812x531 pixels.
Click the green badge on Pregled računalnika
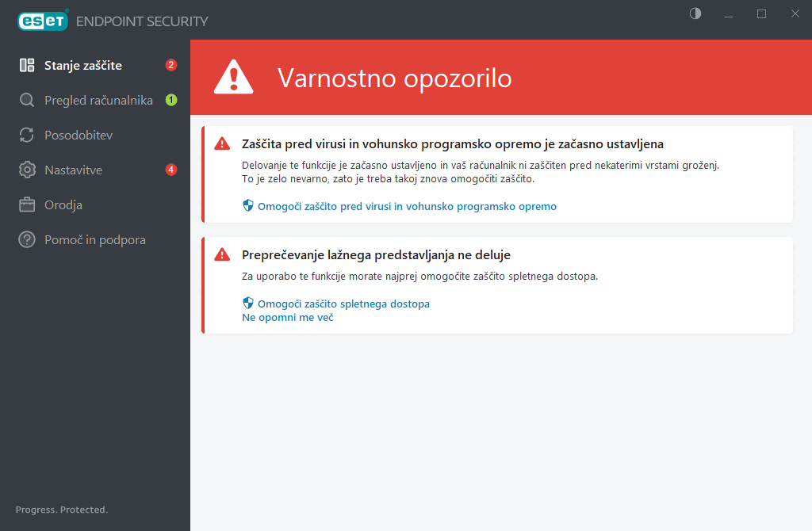click(170, 100)
